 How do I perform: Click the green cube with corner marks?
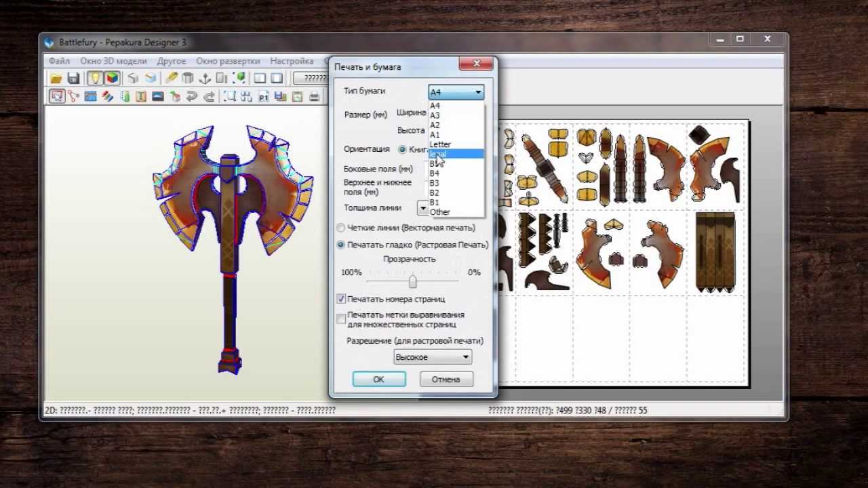point(239,79)
